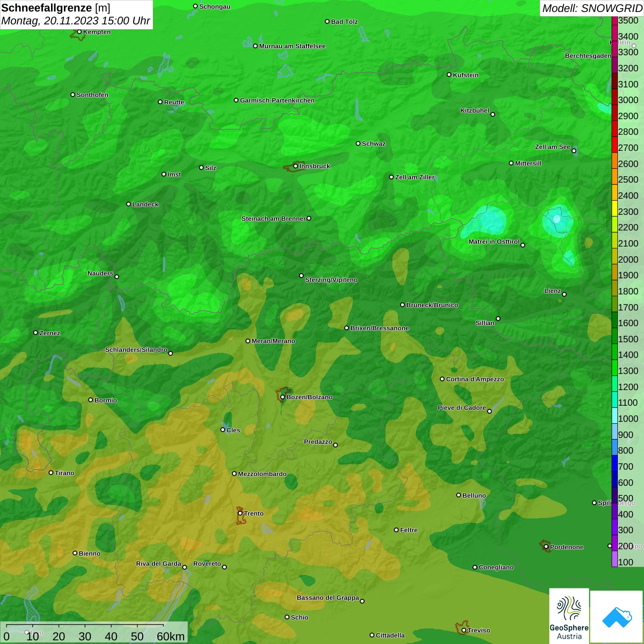
Task: Click the Rovereto label
Action: pyautogui.click(x=207, y=563)
